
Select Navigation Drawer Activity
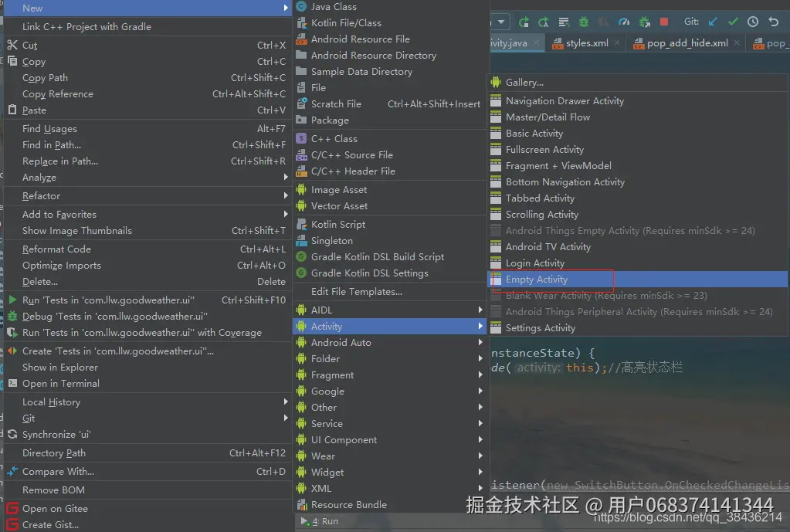[638, 101]
